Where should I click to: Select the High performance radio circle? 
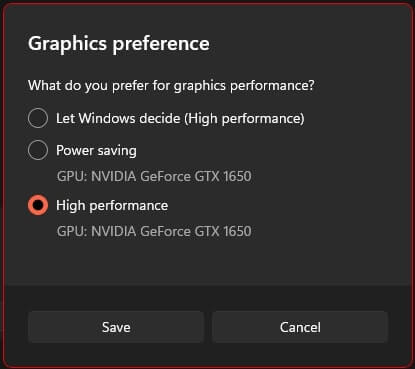tap(38, 205)
